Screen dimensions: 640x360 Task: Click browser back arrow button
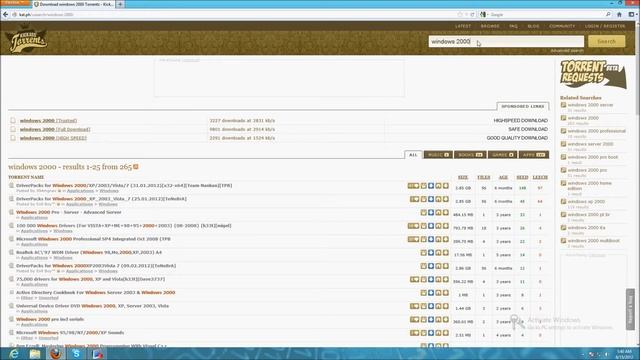click(5, 14)
